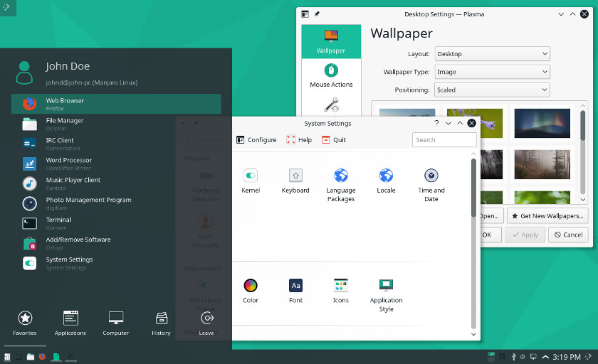Viewport: 598px width, 364px height.
Task: Open the volume icon in system tray
Action: coord(522,357)
